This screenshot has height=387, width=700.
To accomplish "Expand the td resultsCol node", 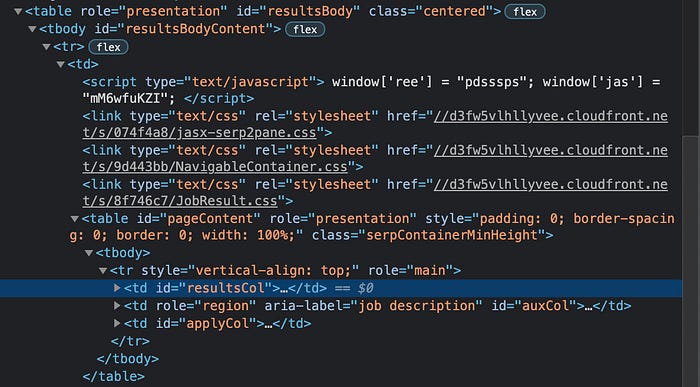I will (x=117, y=288).
